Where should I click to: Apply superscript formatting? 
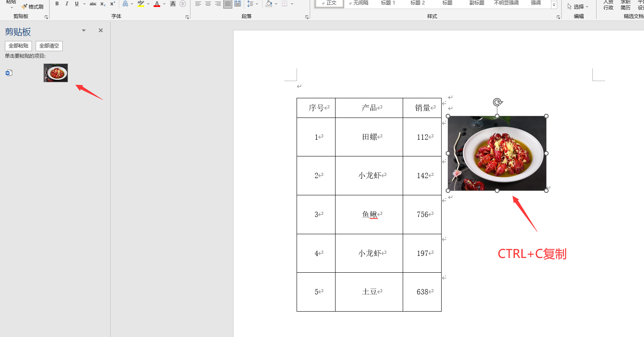(112, 4)
